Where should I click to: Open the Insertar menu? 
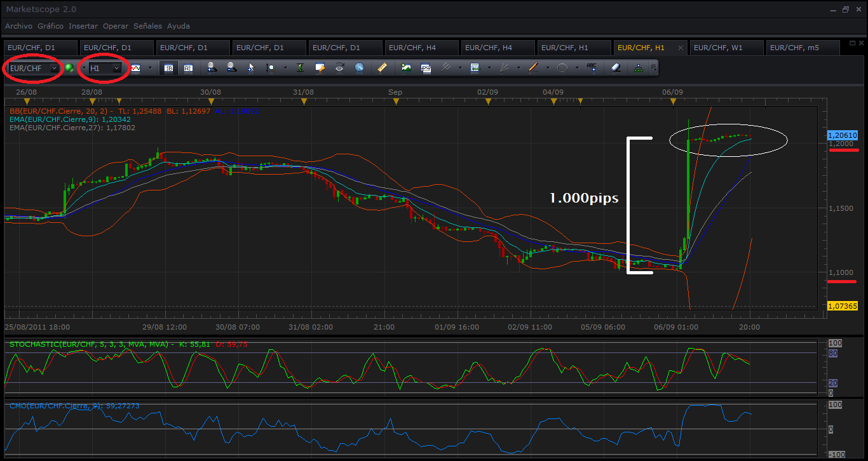point(83,26)
